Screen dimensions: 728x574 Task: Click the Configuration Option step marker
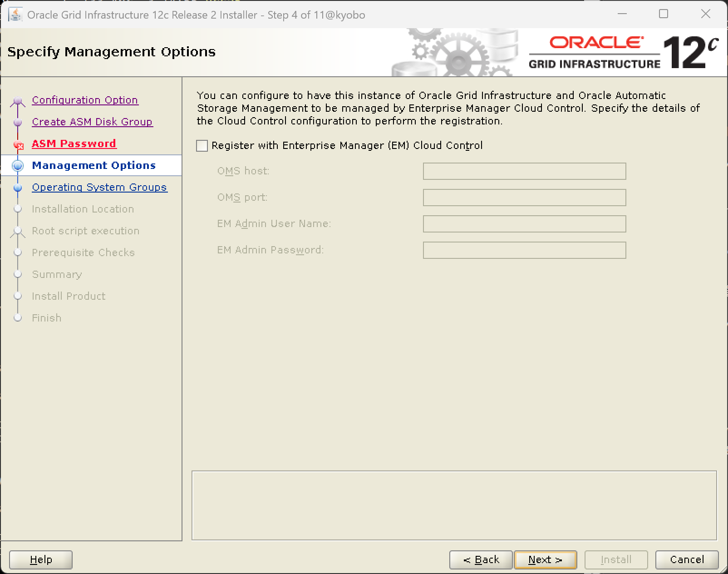pos(18,100)
